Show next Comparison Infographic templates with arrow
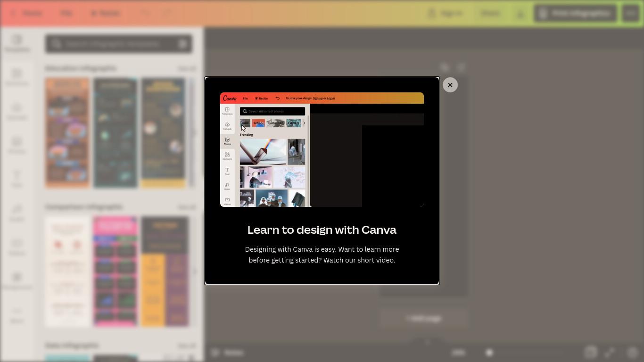This screenshot has height=362, width=644. point(194,271)
